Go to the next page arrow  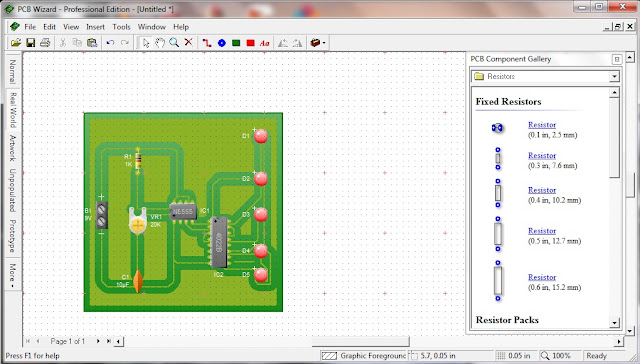click(98, 341)
